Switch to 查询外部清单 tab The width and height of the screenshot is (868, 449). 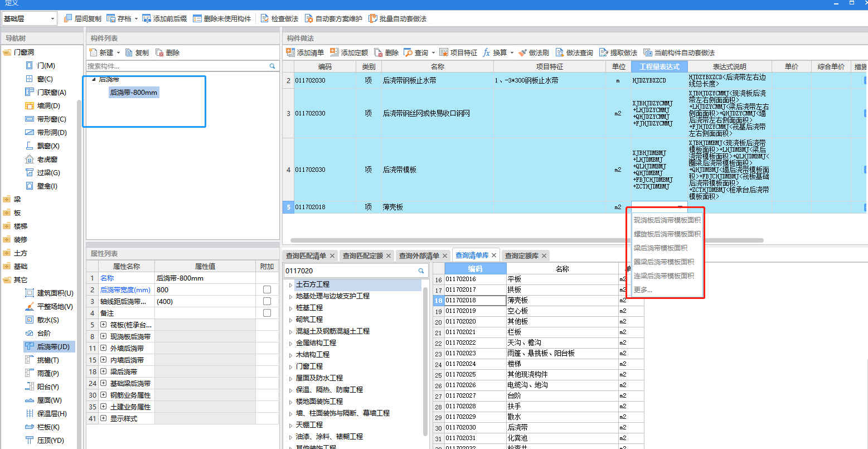click(x=419, y=255)
